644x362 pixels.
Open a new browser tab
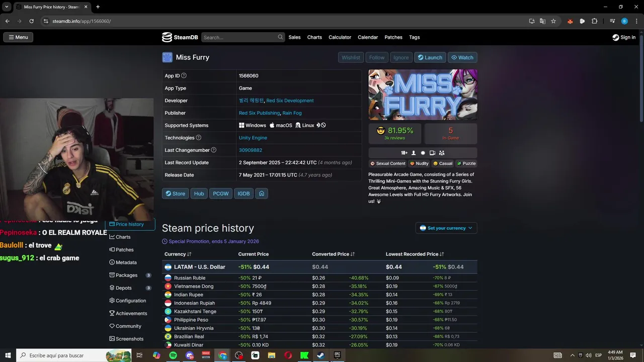click(x=98, y=7)
